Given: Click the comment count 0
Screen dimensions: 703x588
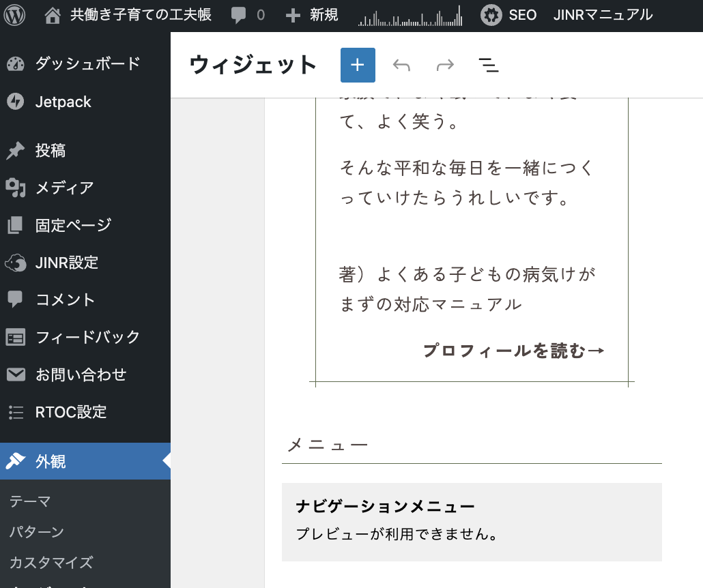Looking at the screenshot, I should pos(261,15).
